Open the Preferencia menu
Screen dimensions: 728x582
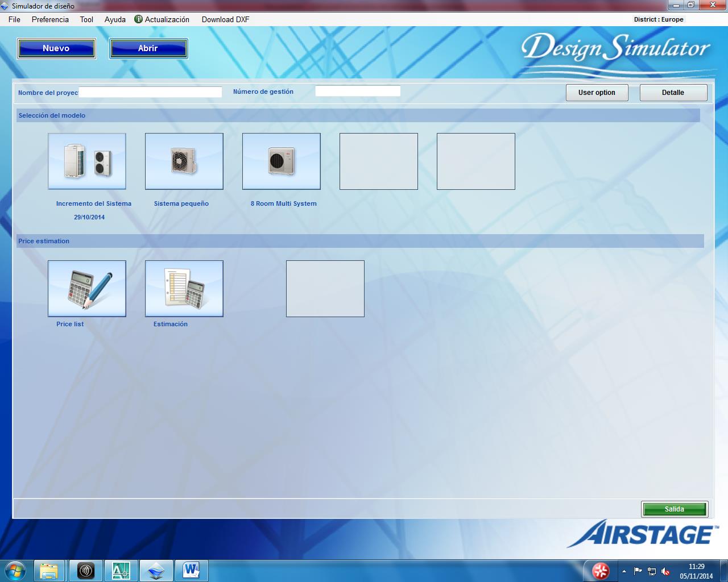pos(50,19)
